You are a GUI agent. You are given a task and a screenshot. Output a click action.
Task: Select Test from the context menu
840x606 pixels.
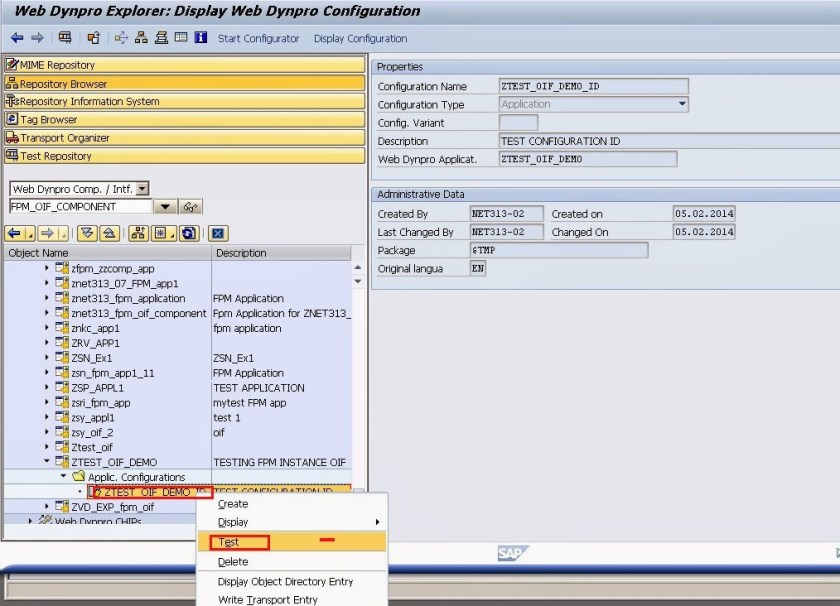[229, 542]
